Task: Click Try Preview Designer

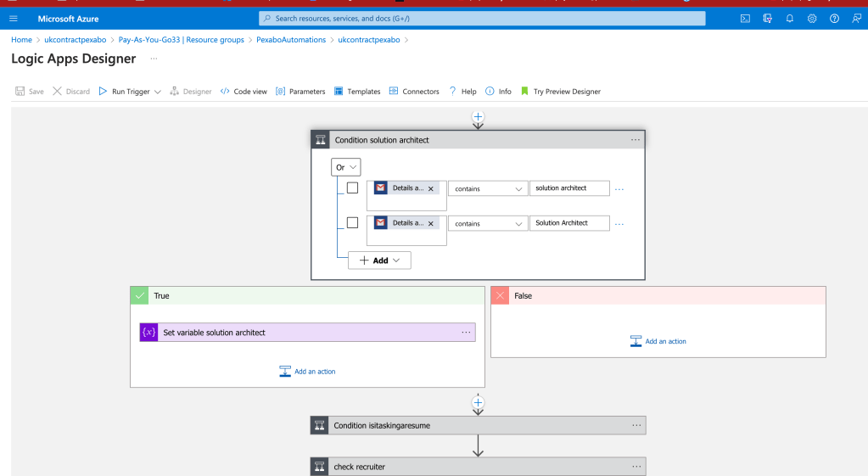Action: 561,92
